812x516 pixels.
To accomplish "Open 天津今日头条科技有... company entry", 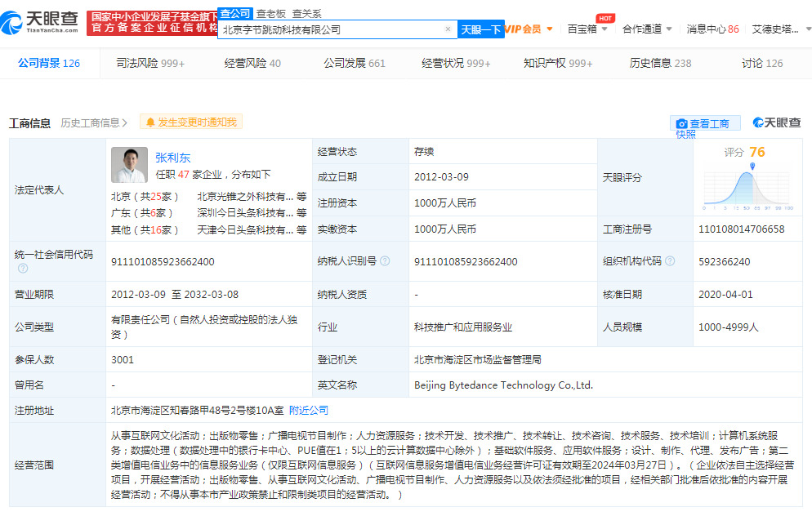I will (x=245, y=229).
